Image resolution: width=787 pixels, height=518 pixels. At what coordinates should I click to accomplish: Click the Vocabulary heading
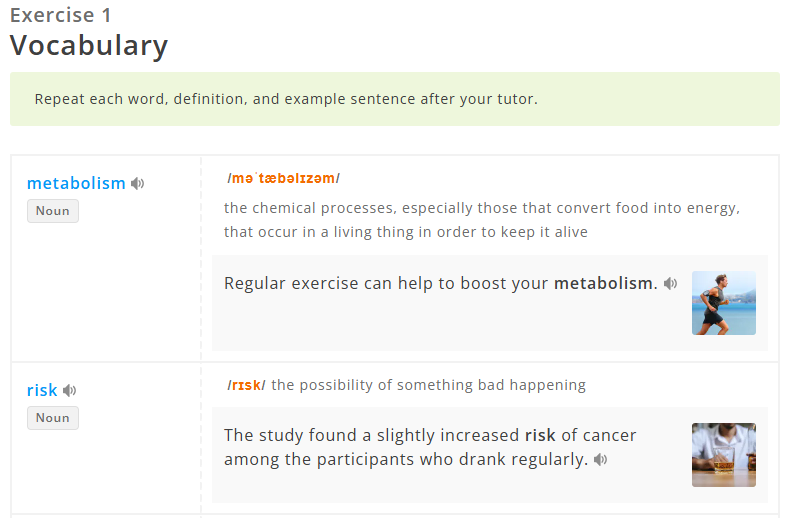point(89,46)
